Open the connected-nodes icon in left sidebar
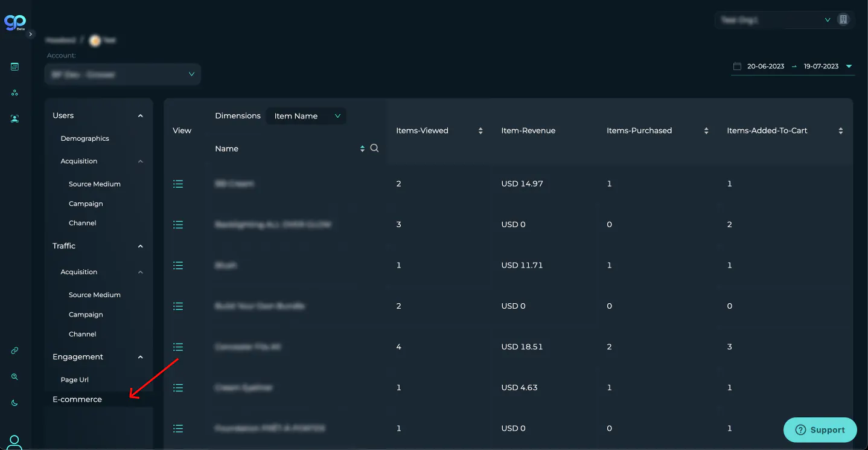 [15, 93]
